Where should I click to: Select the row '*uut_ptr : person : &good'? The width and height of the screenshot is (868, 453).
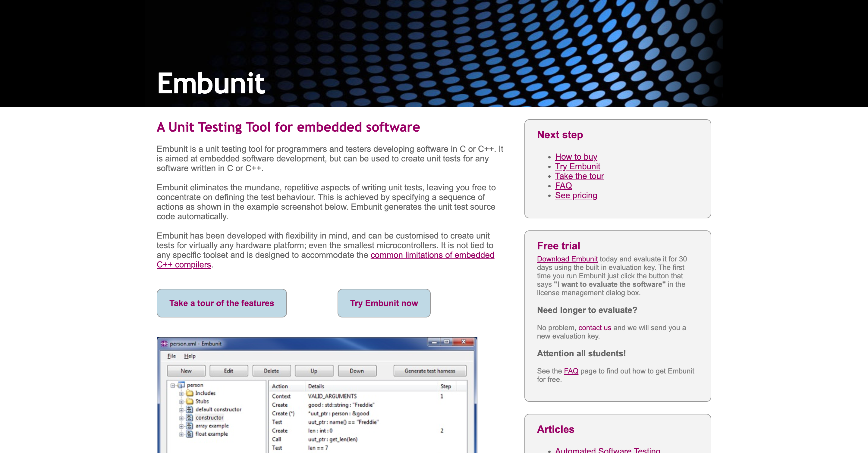(x=367, y=414)
